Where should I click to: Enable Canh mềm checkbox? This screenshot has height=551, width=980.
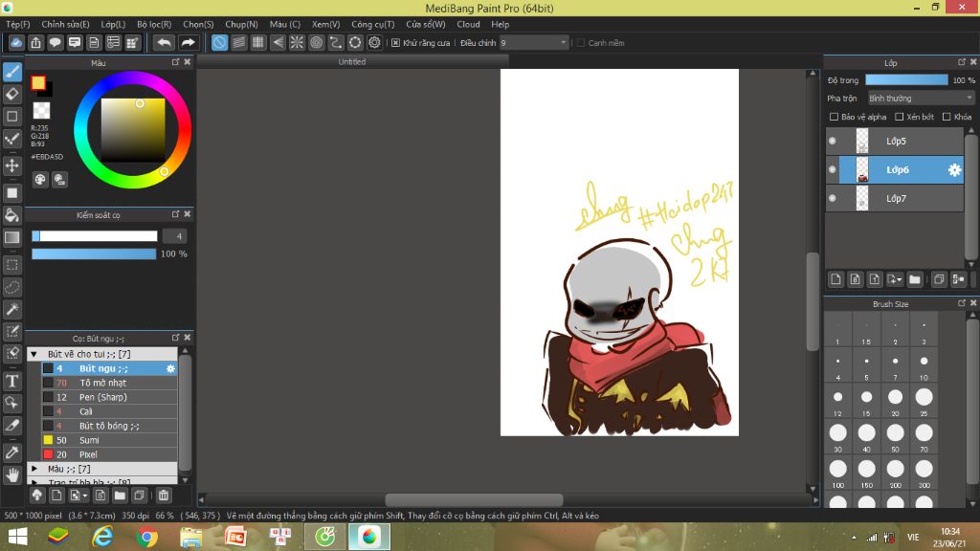pos(581,43)
